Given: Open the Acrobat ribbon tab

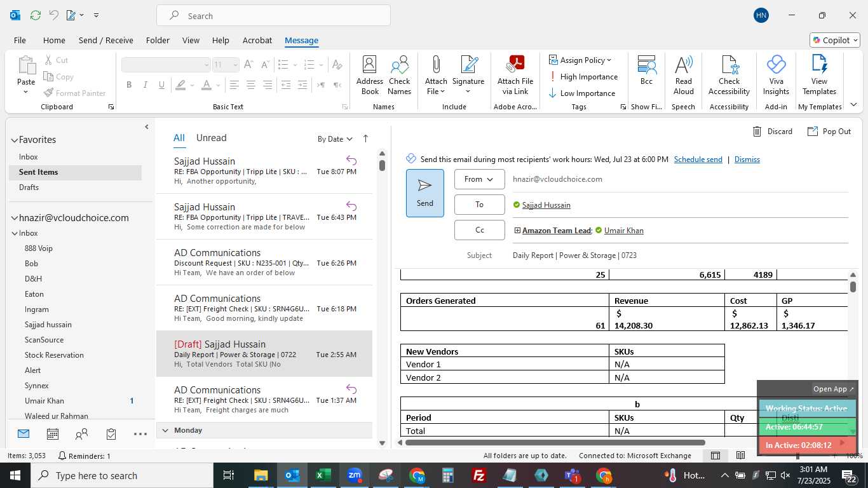Looking at the screenshot, I should [x=257, y=40].
